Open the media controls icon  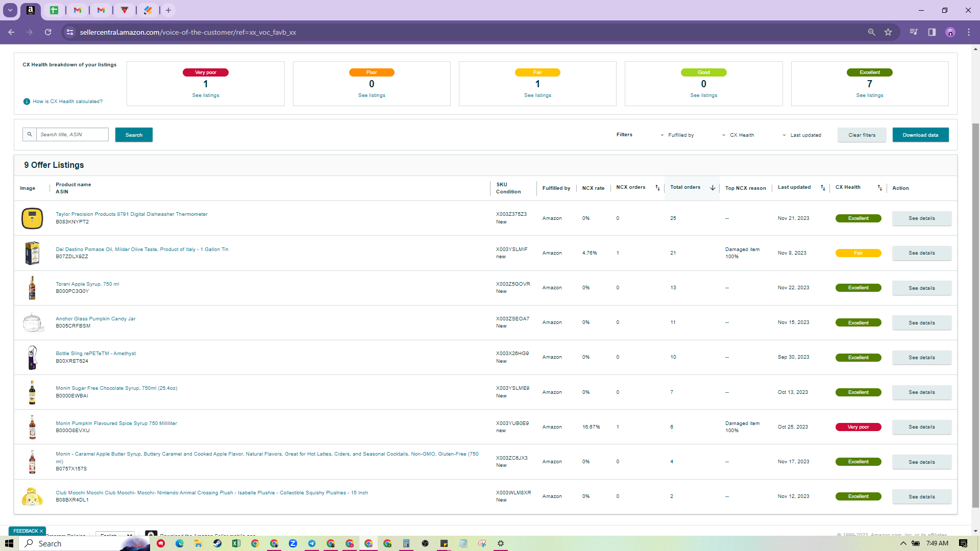[914, 32]
